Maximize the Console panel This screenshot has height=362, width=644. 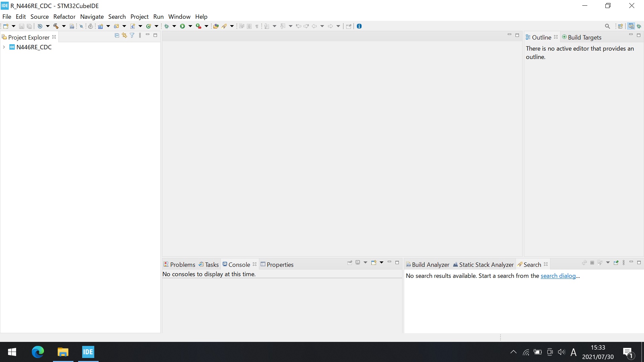[397, 262]
